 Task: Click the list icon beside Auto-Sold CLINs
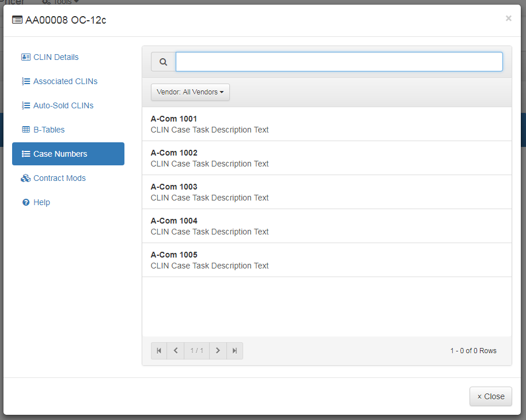(x=27, y=105)
